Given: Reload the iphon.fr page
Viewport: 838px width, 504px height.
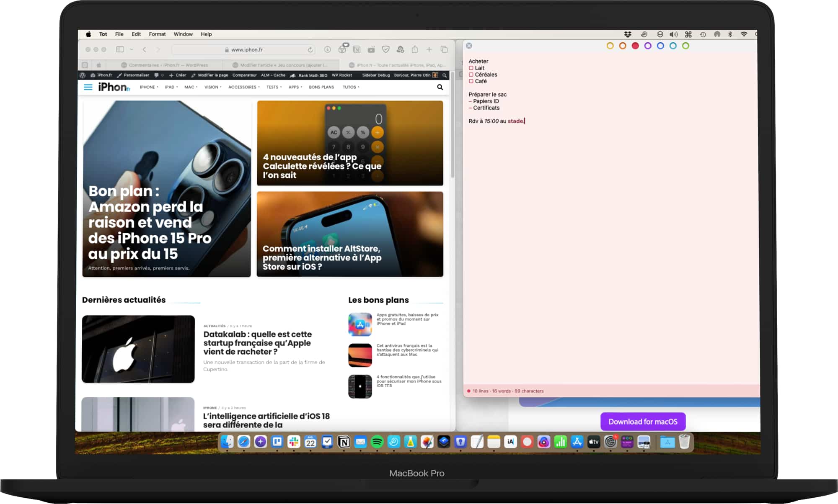Looking at the screenshot, I should pyautogui.click(x=310, y=50).
